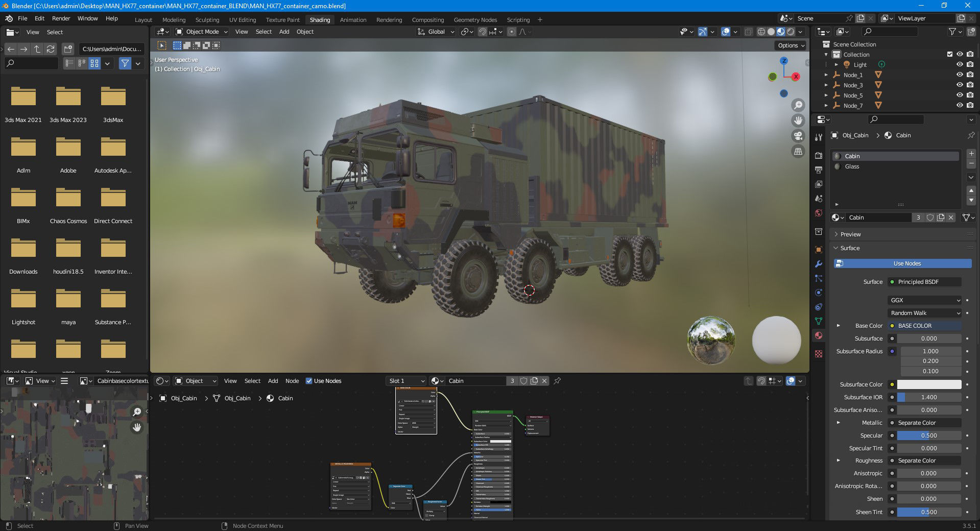Viewport: 980px width, 531px height.
Task: Disable render of Node_7 camera icon
Action: (x=970, y=105)
